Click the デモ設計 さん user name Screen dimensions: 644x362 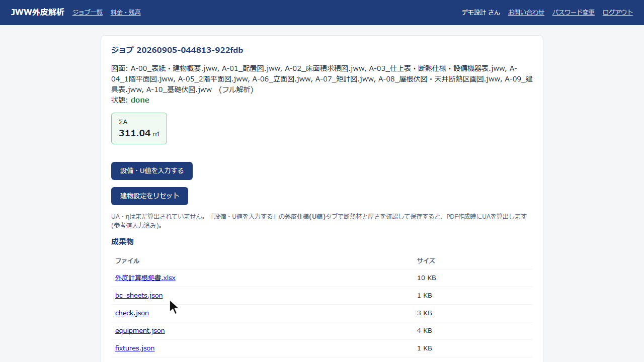coord(481,13)
